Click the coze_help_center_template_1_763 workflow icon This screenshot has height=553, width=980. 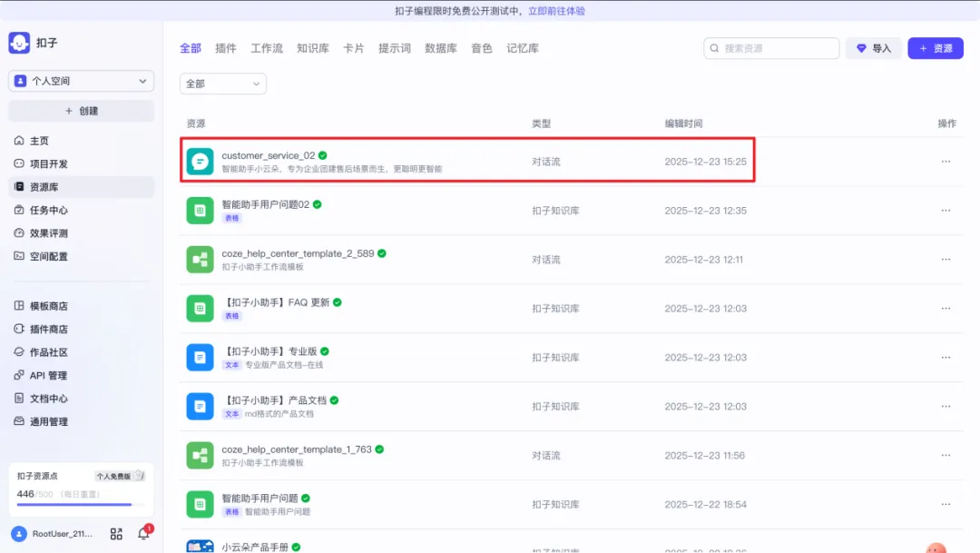200,456
